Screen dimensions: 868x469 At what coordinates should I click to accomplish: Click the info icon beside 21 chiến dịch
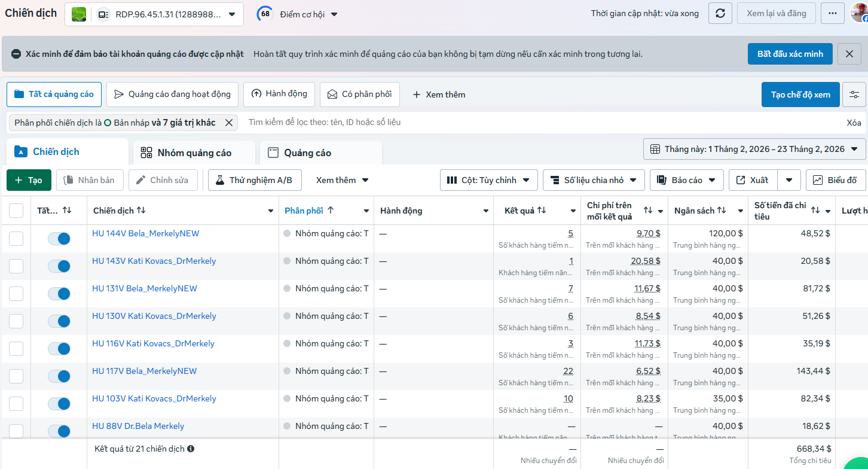(x=190, y=449)
